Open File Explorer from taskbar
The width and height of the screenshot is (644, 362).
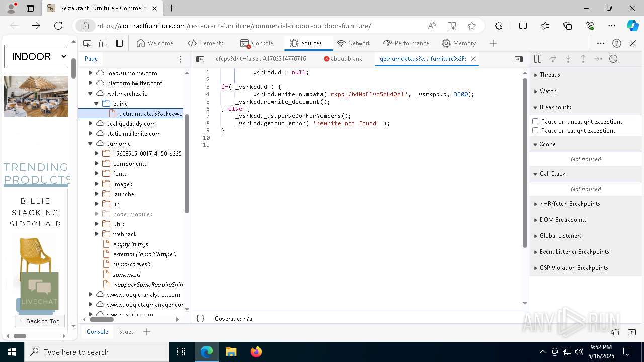pos(231,352)
